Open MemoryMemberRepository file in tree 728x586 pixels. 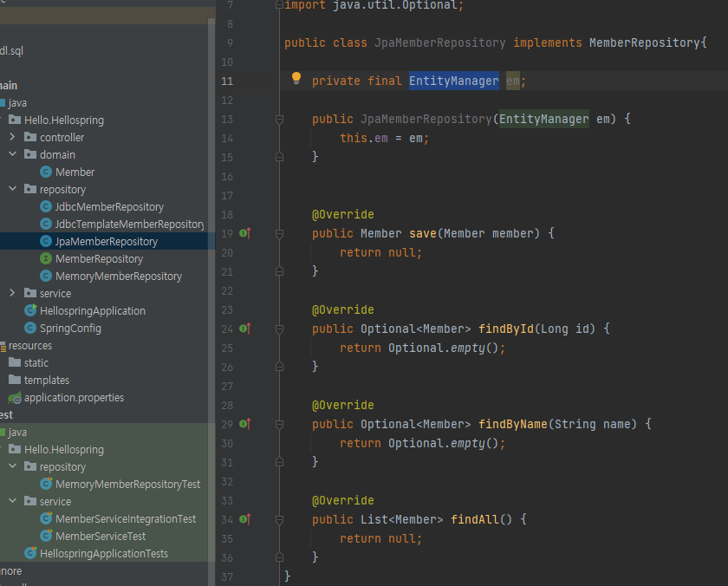pos(119,277)
